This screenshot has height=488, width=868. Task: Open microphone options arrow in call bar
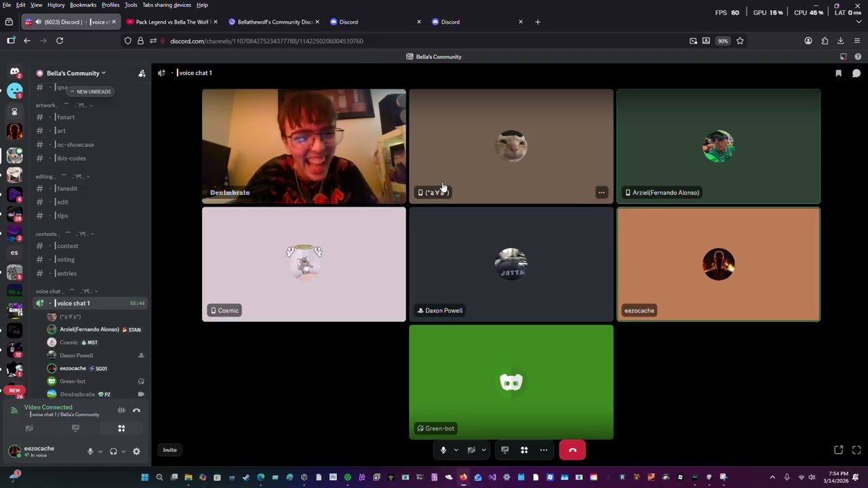456,450
